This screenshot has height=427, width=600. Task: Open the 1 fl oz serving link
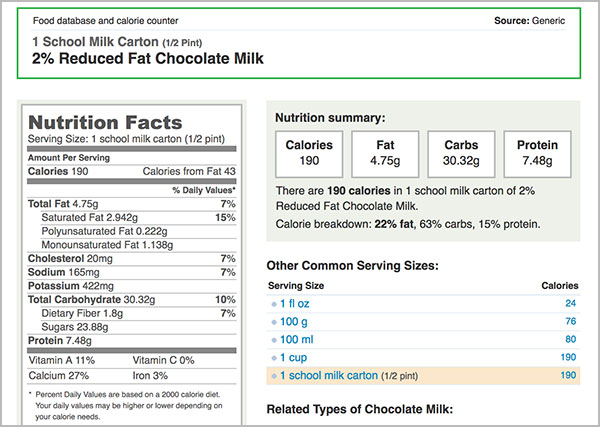coord(295,304)
